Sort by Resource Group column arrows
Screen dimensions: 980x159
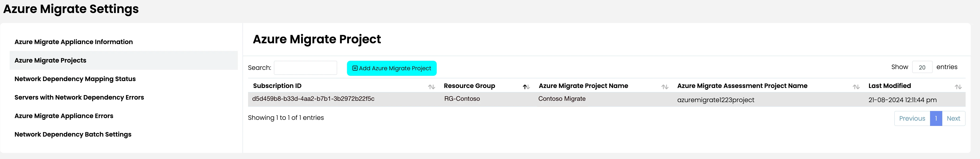point(526,87)
